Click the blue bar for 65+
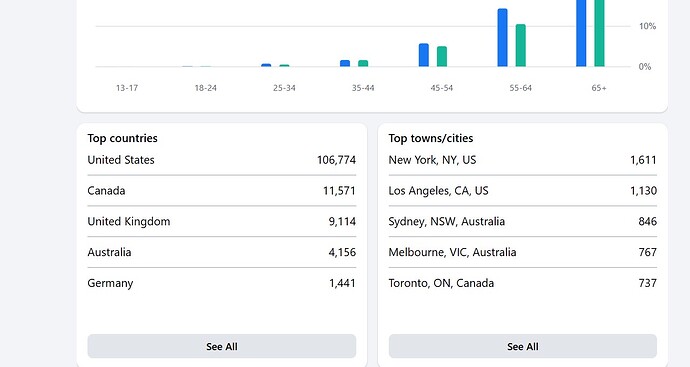This screenshot has height=367, width=690. click(581, 33)
